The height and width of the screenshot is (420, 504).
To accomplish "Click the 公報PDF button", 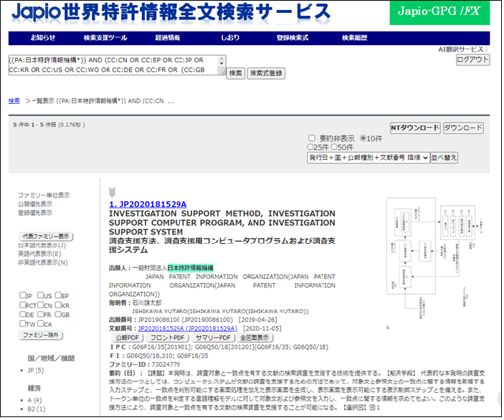I will (128, 339).
